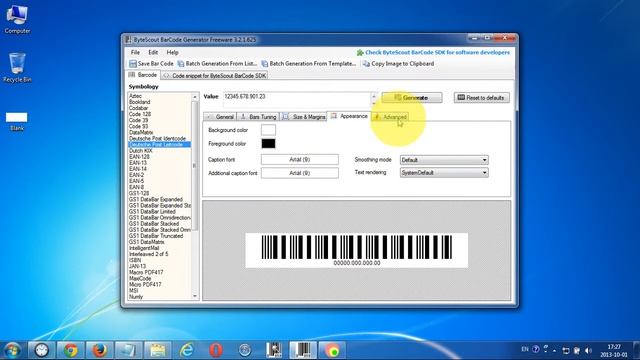Launch Google Chrome from the taskbar
This screenshot has height=360, width=640.
[70, 350]
